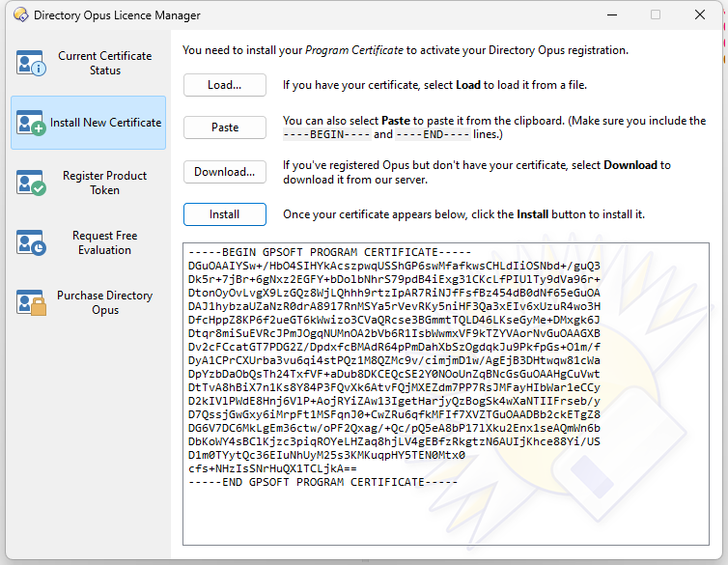Click the line starting DtonOyOvLvgX9
The height and width of the screenshot is (565, 728).
(394, 293)
